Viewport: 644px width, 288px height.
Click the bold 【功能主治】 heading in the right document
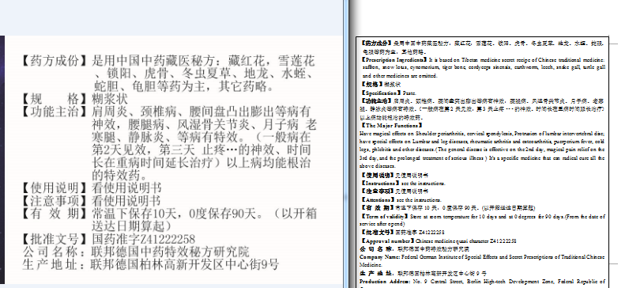click(x=377, y=100)
